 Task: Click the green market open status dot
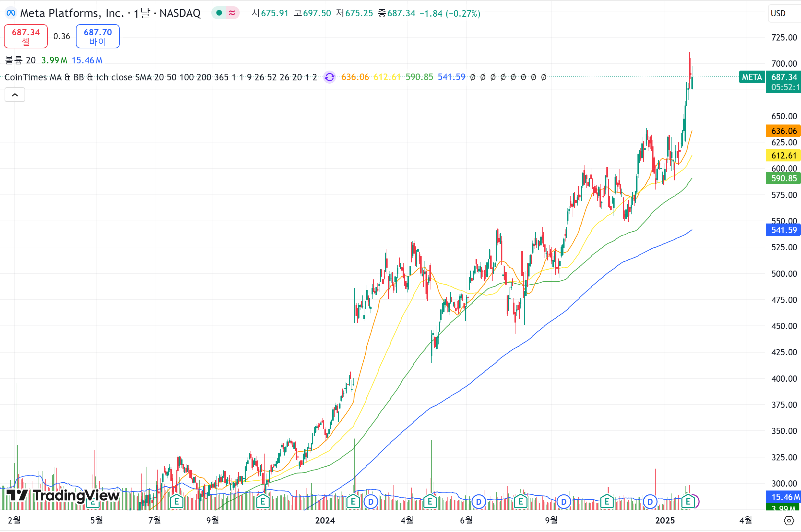[219, 13]
